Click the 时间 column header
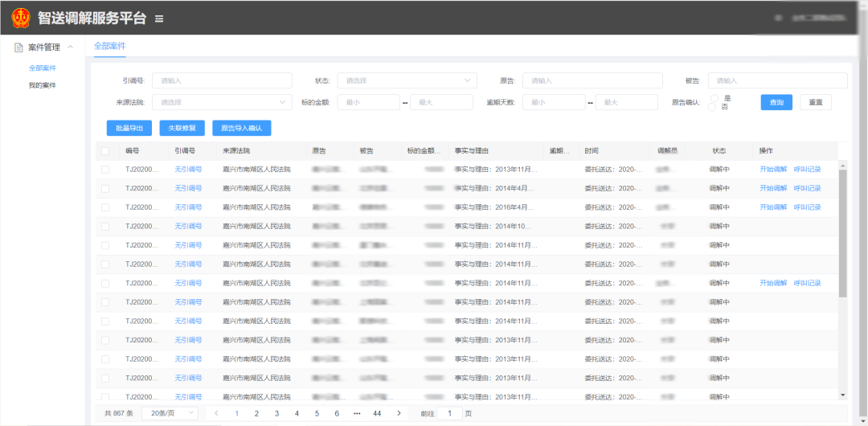The image size is (868, 426). [592, 150]
